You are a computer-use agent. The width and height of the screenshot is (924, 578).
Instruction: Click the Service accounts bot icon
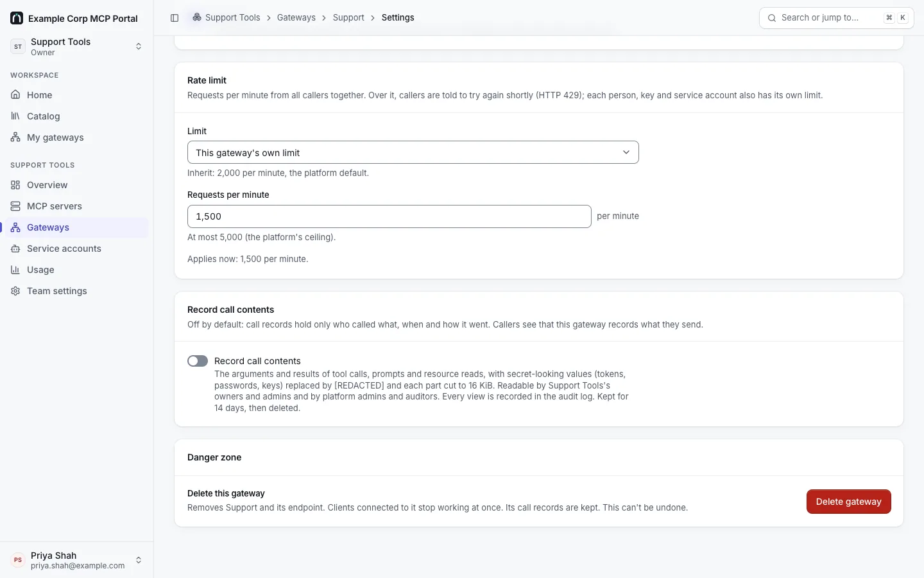point(15,248)
